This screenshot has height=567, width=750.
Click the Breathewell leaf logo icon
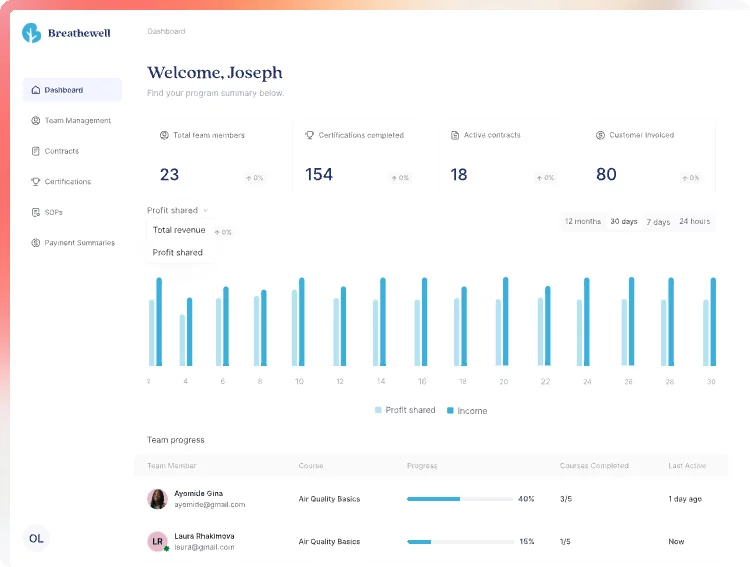[33, 33]
